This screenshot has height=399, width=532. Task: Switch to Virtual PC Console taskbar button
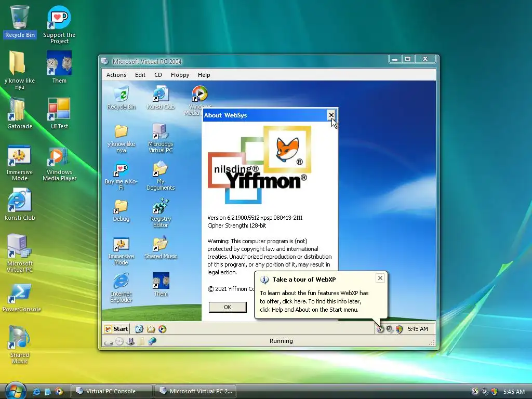111,391
